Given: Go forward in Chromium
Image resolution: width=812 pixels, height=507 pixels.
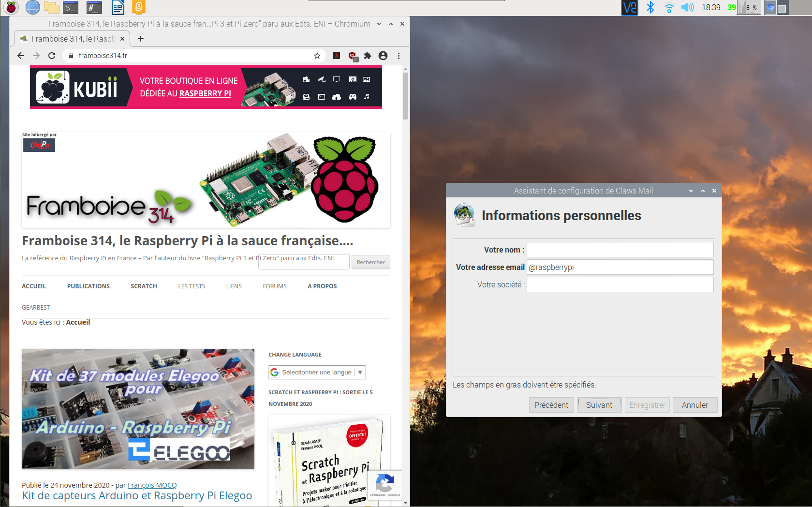Looking at the screenshot, I should click(36, 56).
